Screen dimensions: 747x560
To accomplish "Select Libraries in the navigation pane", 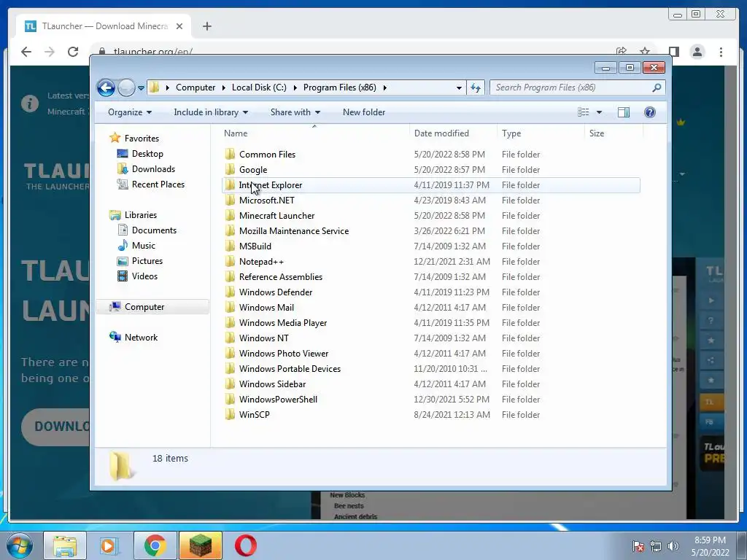I will [x=141, y=215].
